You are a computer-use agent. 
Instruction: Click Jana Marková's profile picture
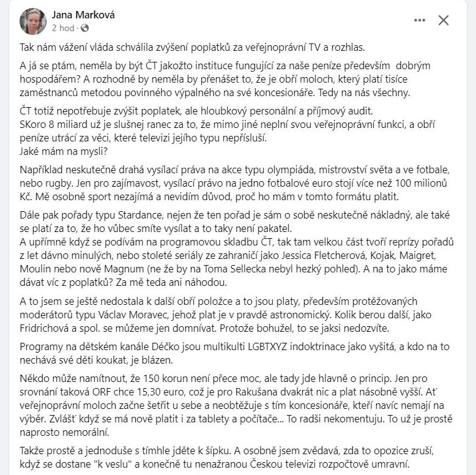pyautogui.click(x=33, y=21)
